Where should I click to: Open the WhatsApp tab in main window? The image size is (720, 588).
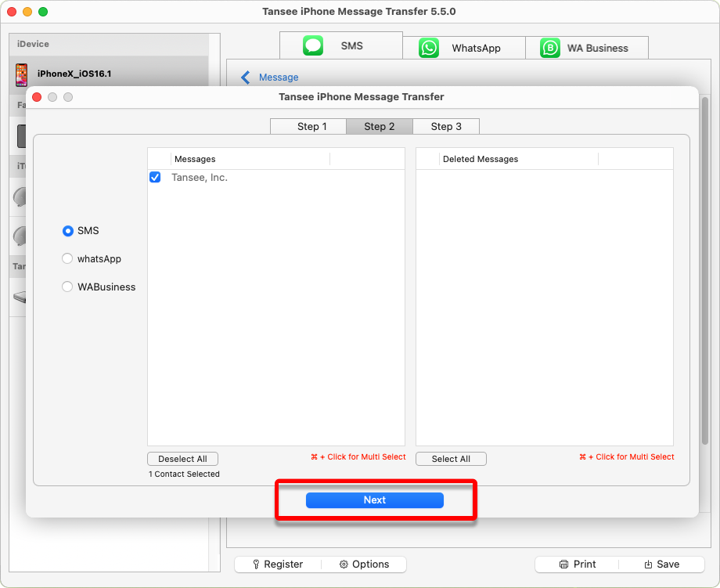tap(464, 48)
